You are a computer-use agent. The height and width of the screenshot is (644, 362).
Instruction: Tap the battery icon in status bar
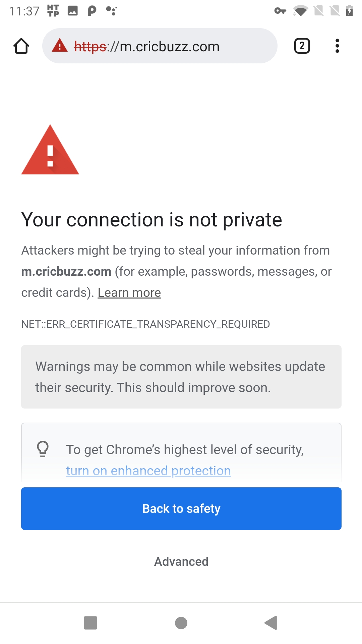pos(349,11)
